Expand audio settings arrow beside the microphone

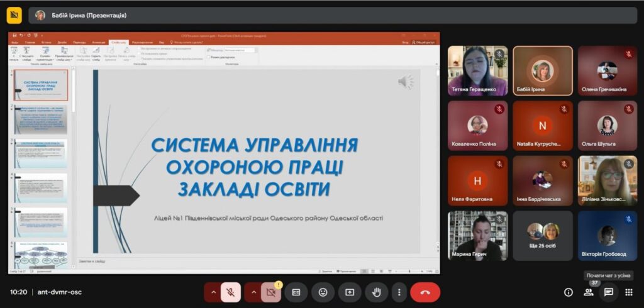point(213,292)
